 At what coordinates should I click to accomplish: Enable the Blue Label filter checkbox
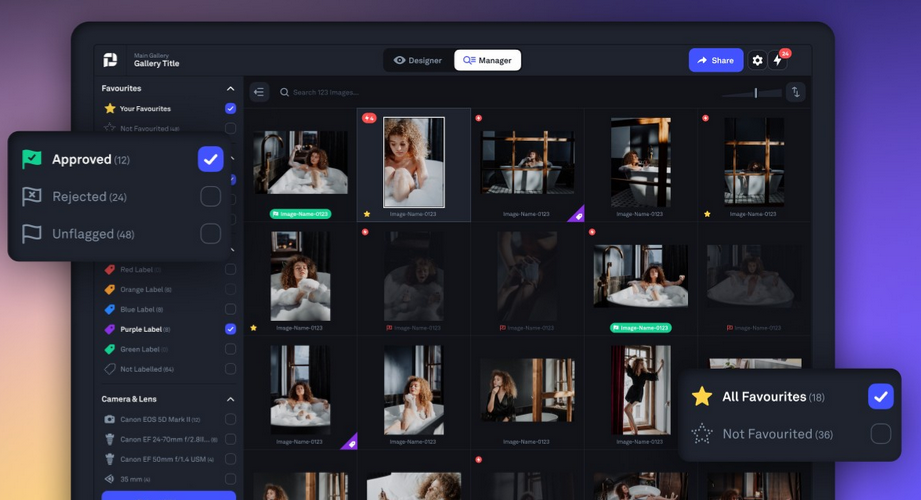click(230, 309)
